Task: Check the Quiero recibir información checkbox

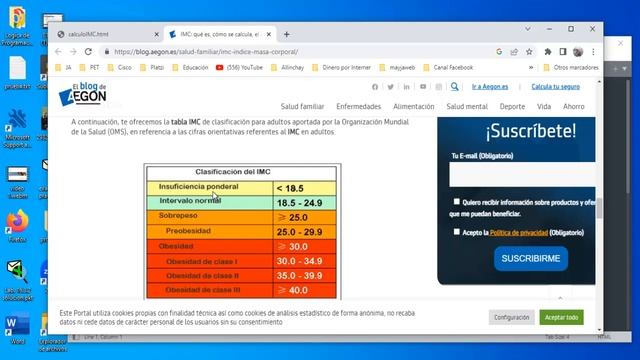Action: [x=456, y=201]
